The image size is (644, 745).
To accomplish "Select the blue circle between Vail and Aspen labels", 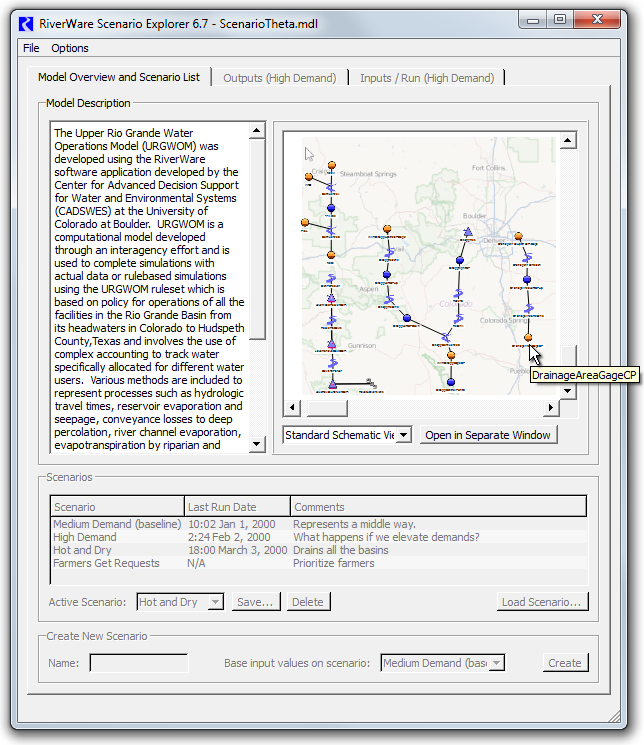I will pos(387,275).
